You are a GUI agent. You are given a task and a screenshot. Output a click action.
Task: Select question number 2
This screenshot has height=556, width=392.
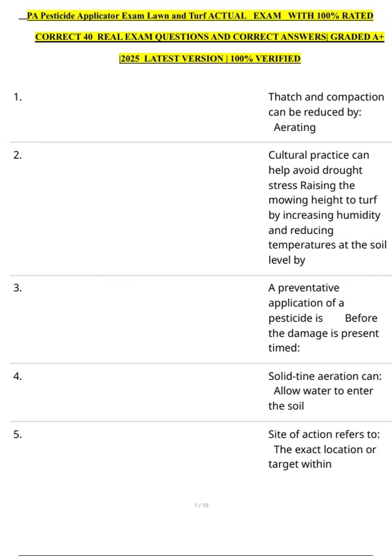(x=18, y=155)
